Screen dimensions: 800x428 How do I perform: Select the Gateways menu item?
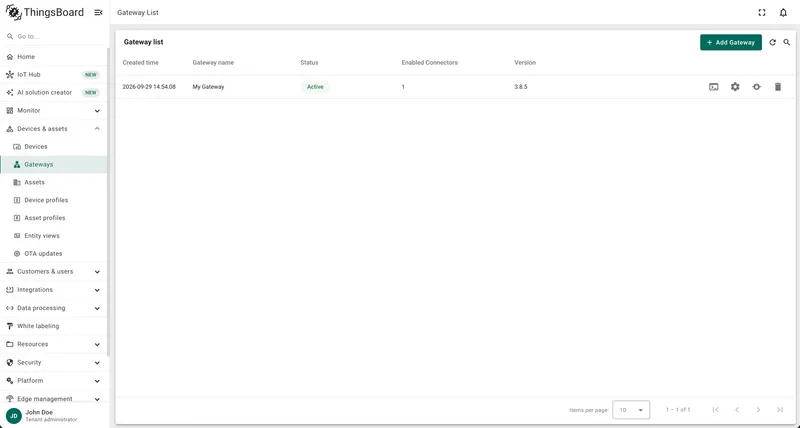pos(54,164)
